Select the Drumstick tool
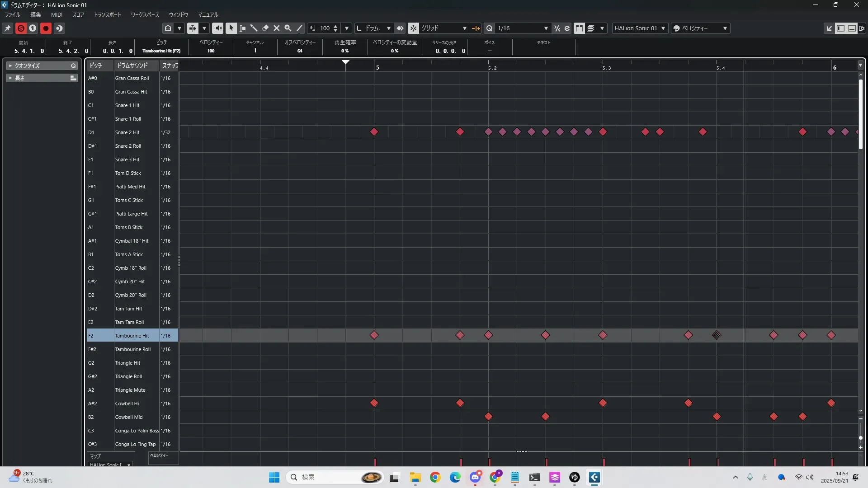 pos(254,28)
